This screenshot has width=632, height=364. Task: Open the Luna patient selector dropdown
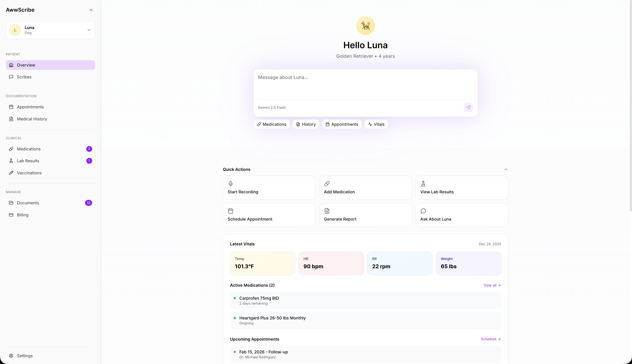click(x=50, y=30)
